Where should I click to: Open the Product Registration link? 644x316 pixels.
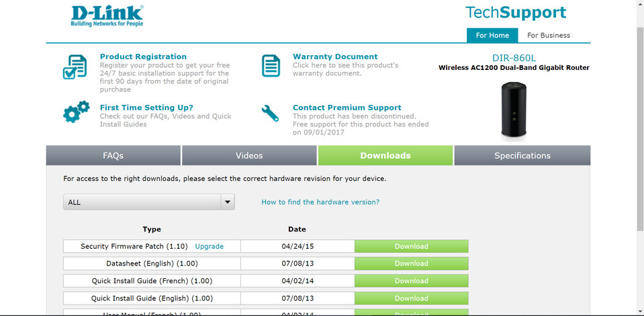tap(143, 56)
